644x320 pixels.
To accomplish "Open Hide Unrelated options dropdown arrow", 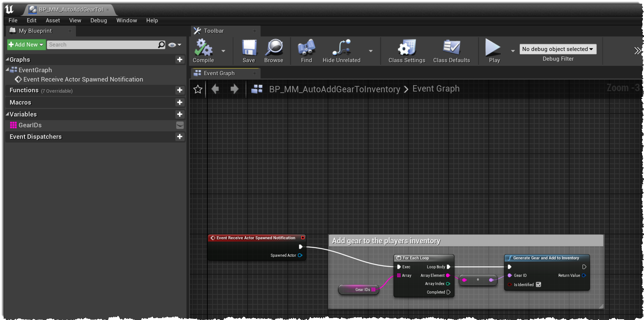I will [x=371, y=51].
